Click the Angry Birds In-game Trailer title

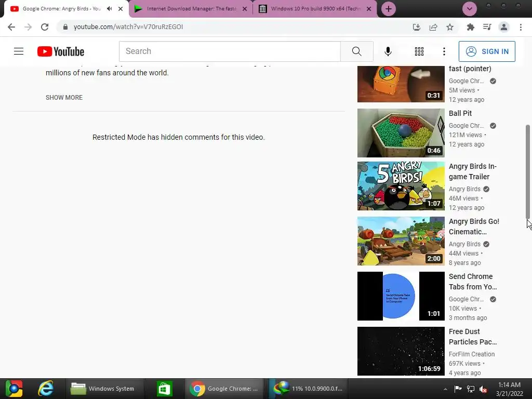[x=473, y=171]
